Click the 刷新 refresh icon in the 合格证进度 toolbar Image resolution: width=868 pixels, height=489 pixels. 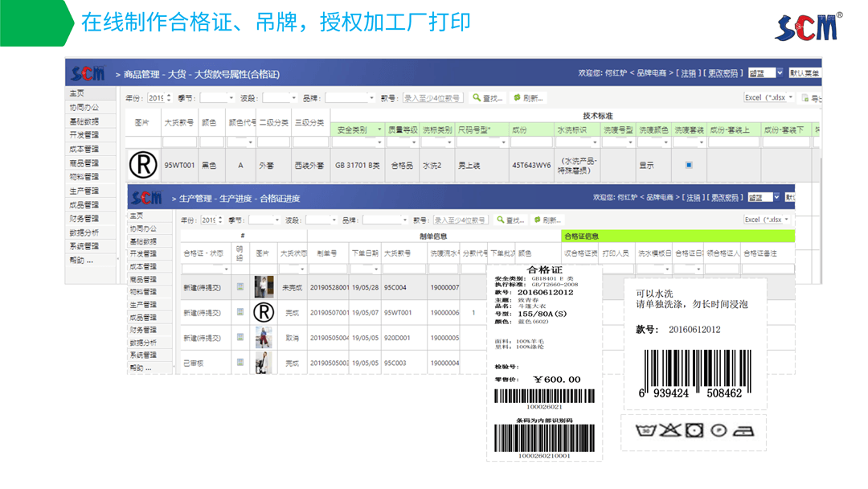[x=538, y=219]
